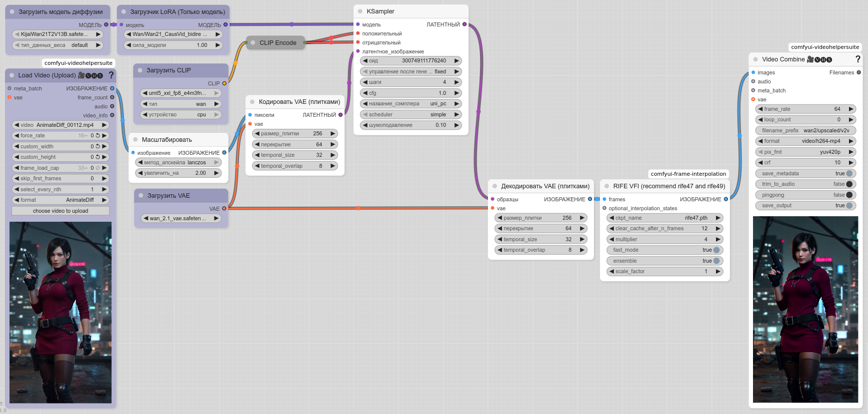
Task: Collapse the Масштабировать node dot
Action: (x=135, y=140)
